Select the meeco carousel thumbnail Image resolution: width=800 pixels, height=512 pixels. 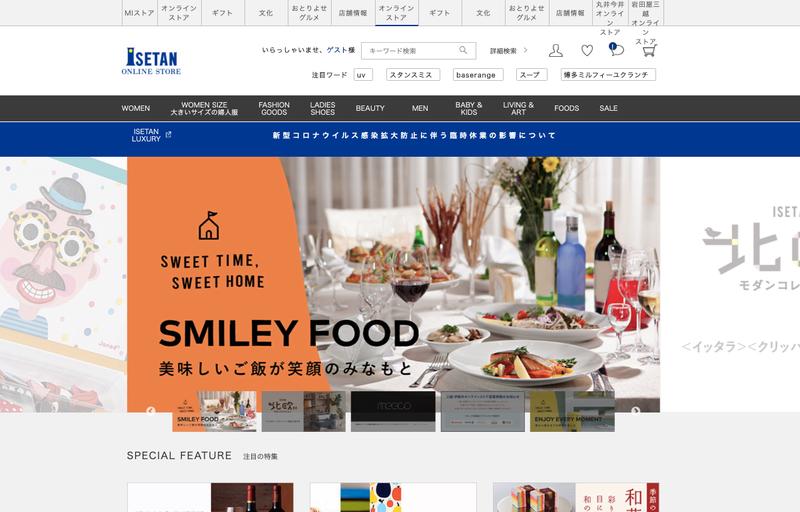[x=393, y=412]
